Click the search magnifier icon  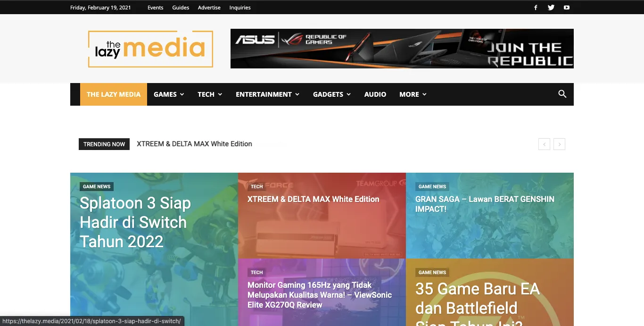coord(562,94)
